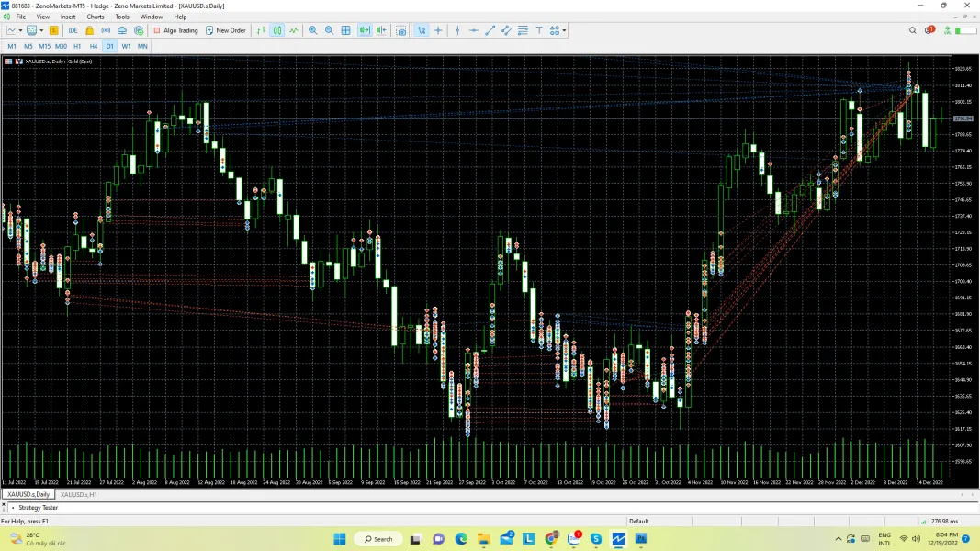
Task: Select the vertical line drawing tool
Action: (x=457, y=30)
